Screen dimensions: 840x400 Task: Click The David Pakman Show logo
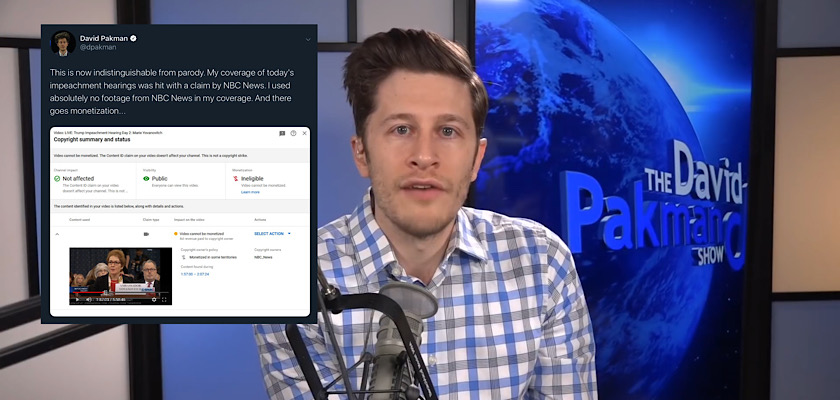point(655,206)
